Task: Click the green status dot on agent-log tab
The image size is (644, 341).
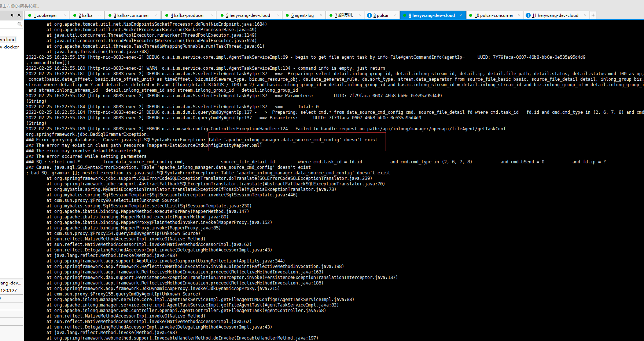Action: pos(287,15)
